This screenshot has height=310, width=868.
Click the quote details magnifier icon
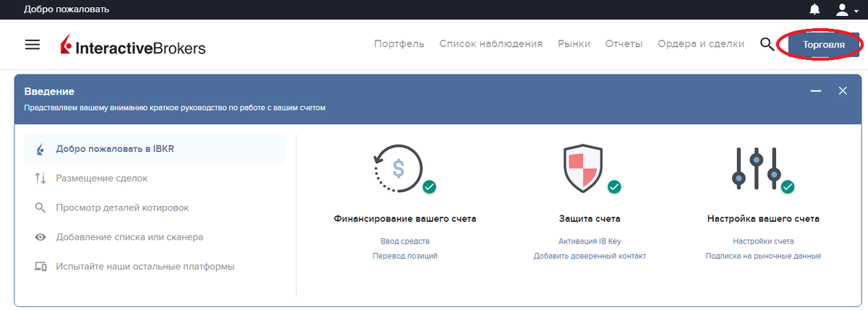41,208
